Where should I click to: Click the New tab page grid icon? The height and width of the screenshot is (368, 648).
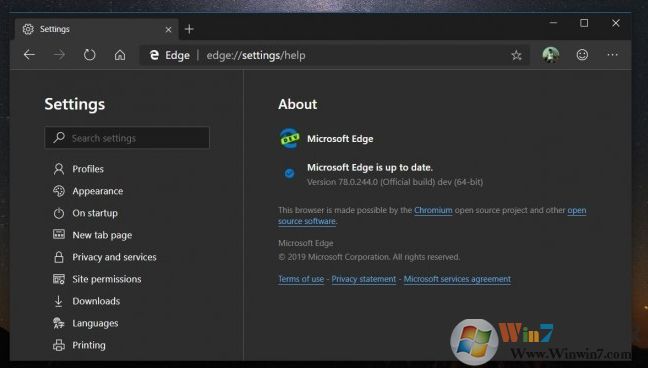(x=59, y=234)
